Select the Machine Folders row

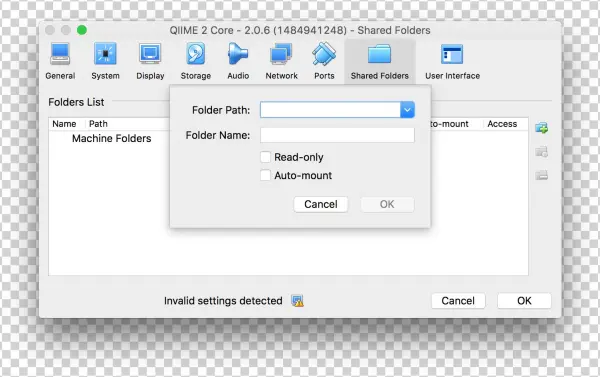click(111, 139)
